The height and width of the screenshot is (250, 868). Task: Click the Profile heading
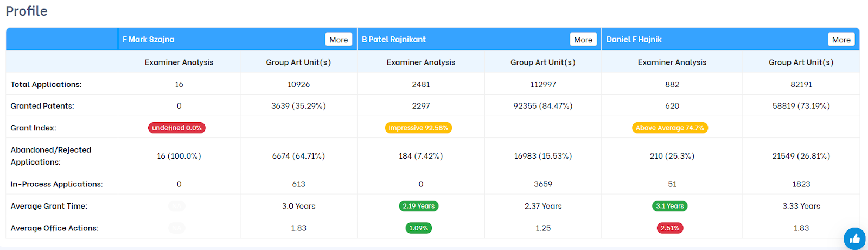27,11
